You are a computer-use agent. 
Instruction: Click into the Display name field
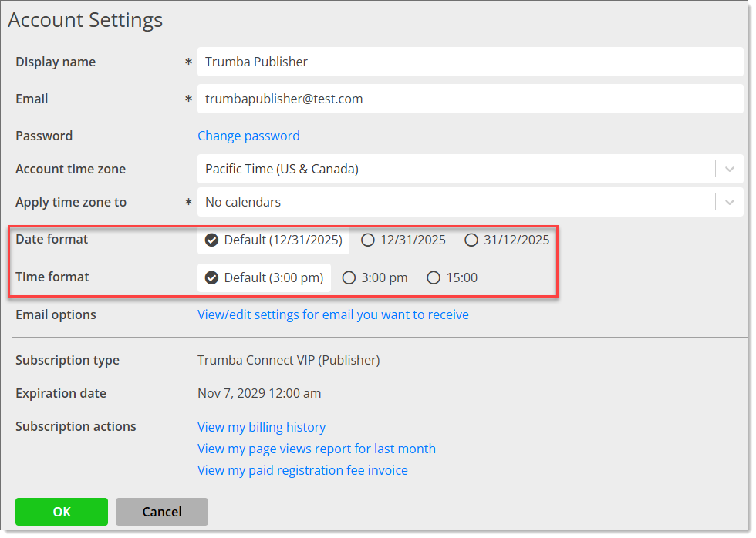(470, 62)
